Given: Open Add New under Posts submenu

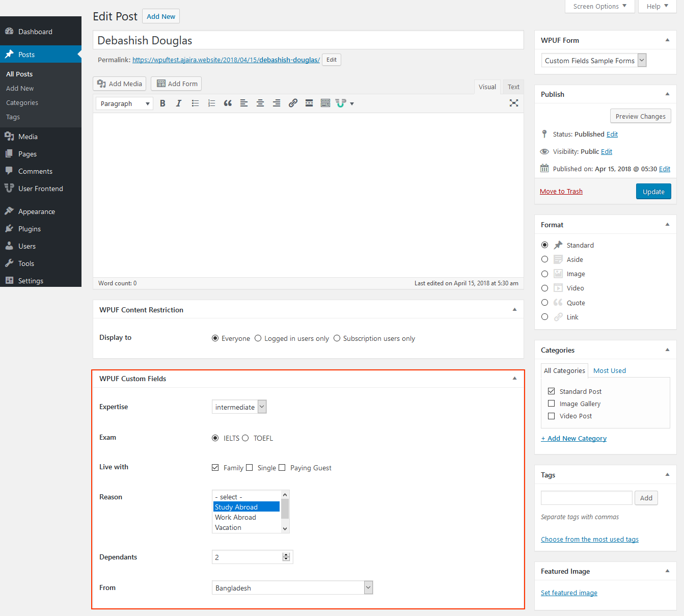Looking at the screenshot, I should click(x=20, y=88).
